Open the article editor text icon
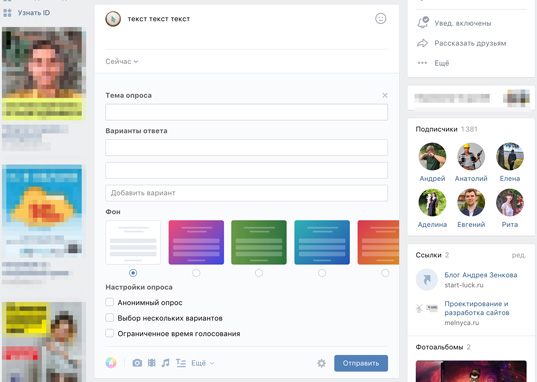The height and width of the screenshot is (382, 537). click(x=180, y=363)
